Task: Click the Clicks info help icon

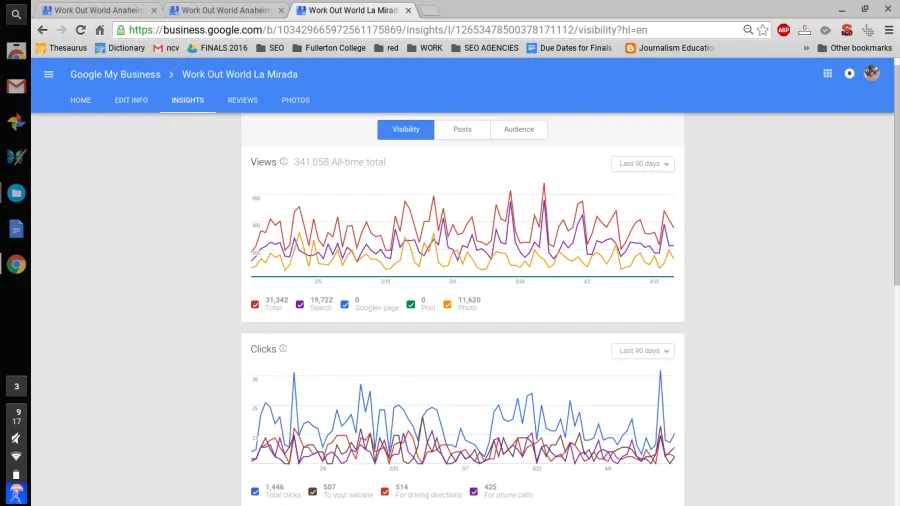Action: [283, 349]
